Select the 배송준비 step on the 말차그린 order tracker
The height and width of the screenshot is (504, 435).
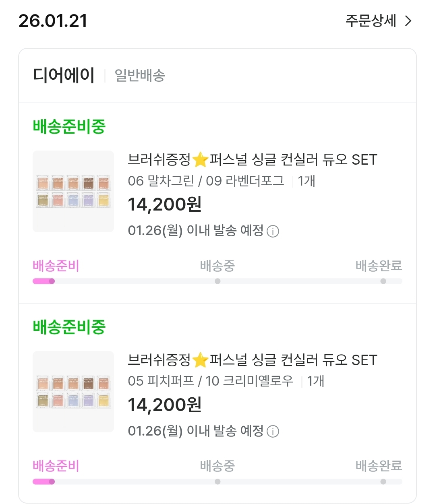click(x=56, y=266)
